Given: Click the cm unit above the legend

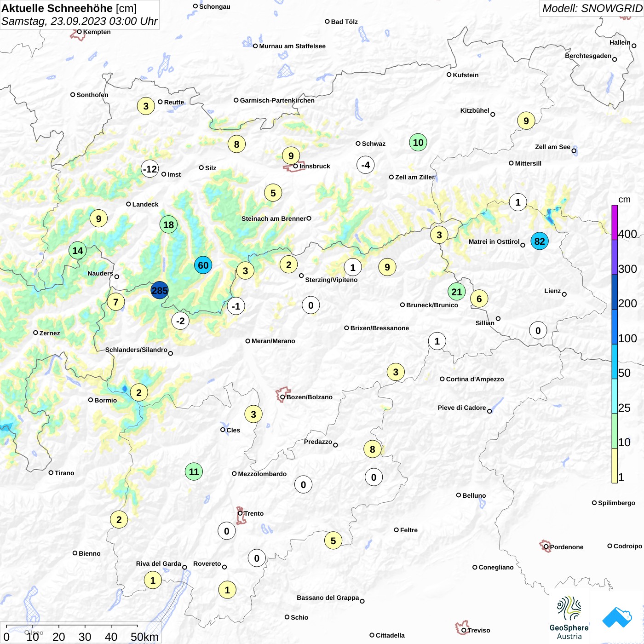Looking at the screenshot, I should (x=624, y=199).
